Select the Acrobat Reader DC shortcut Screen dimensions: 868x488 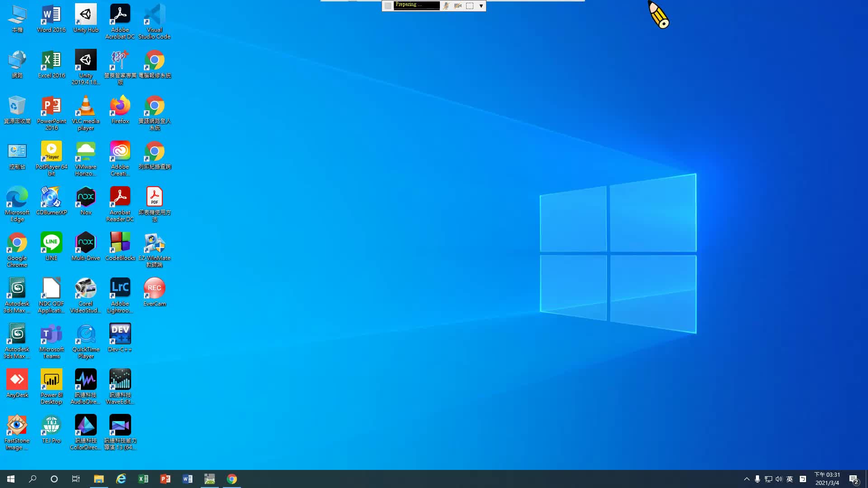(x=120, y=204)
